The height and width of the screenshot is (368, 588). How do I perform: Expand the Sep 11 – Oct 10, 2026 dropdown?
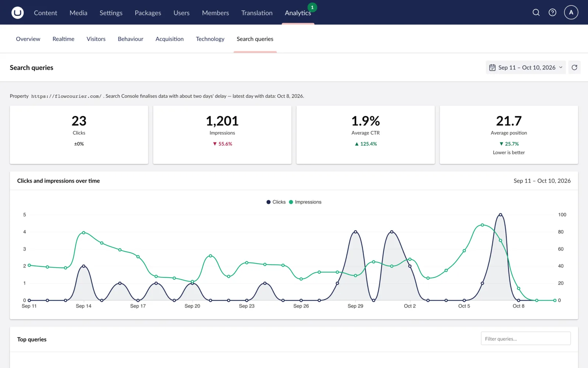(526, 67)
